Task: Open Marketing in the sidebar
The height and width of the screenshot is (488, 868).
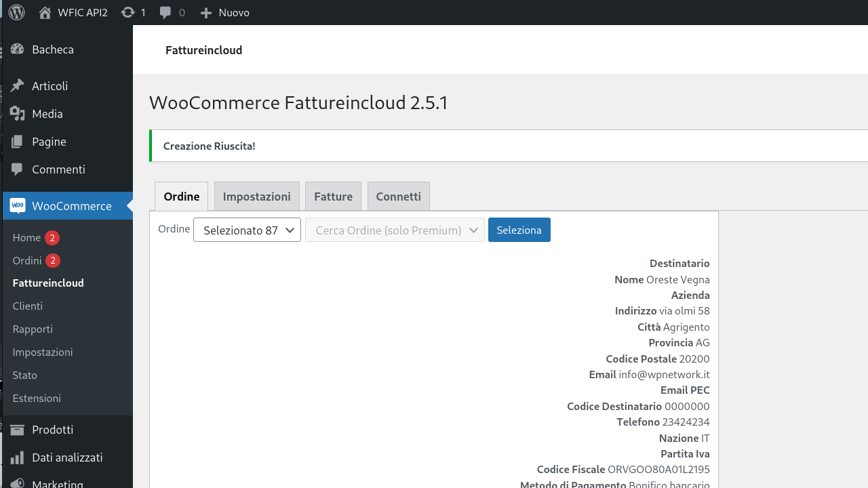Action: [58, 483]
